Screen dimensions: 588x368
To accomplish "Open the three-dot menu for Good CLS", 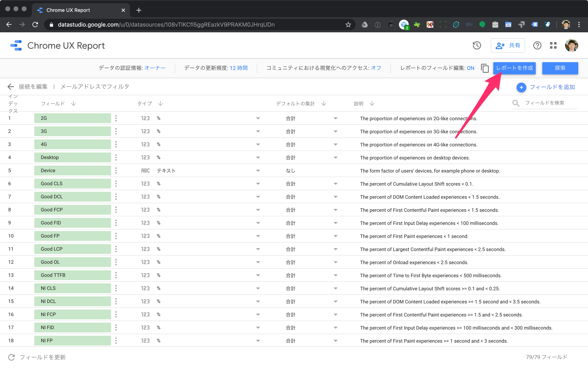I will 116,184.
